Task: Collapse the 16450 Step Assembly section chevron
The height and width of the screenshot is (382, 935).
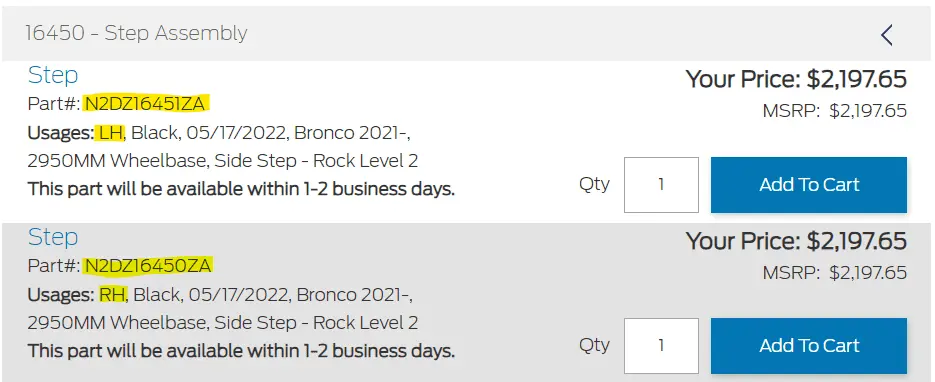Action: (x=887, y=35)
